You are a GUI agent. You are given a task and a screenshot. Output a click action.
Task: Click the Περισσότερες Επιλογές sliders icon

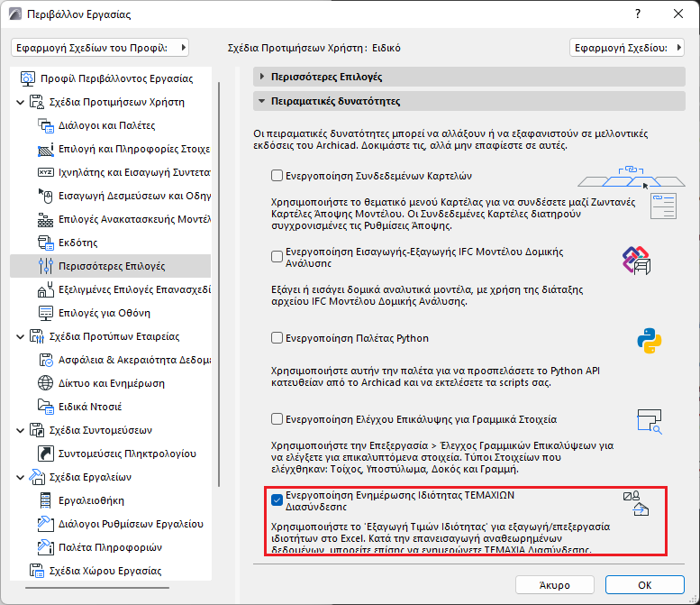[x=46, y=266]
